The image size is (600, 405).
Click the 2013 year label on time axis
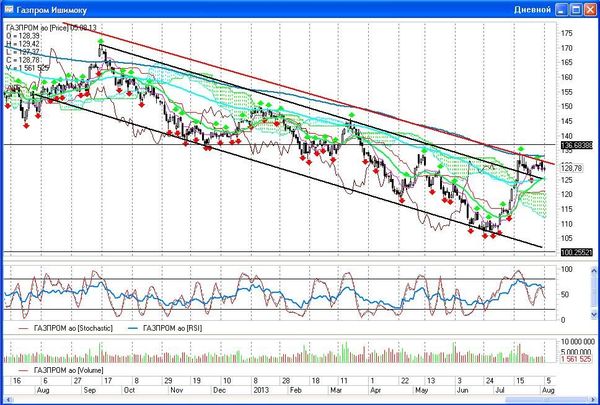tap(260, 390)
